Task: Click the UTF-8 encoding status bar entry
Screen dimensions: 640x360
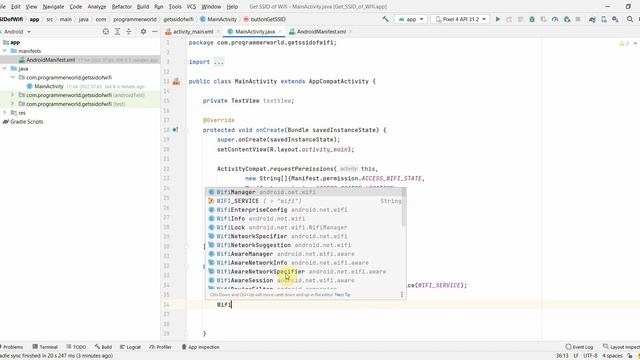Action: coord(590,356)
